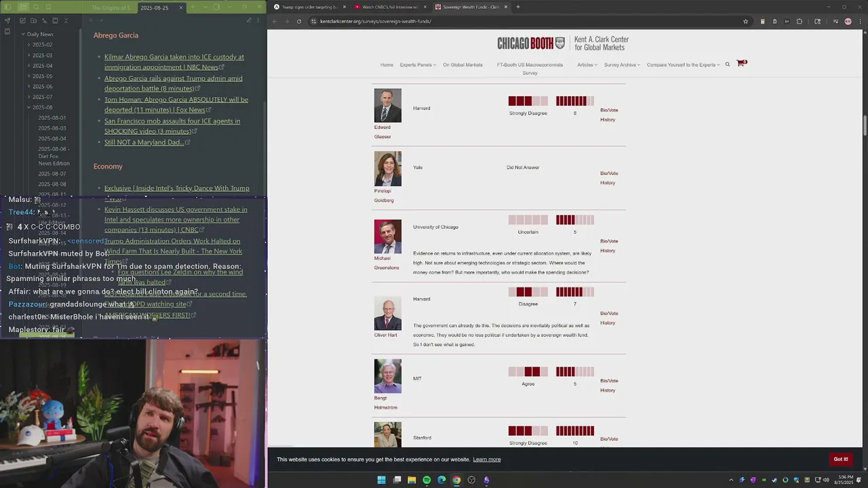Click the Chrome address bar URL

point(376,21)
